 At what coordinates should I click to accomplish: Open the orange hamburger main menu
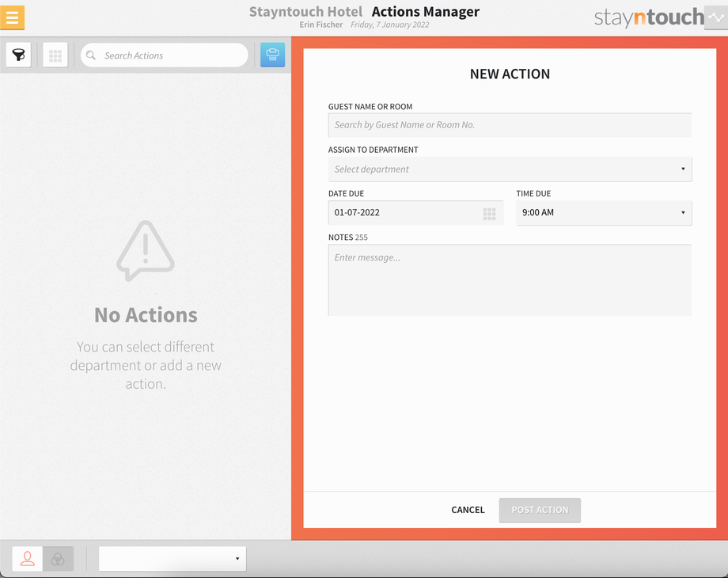click(12, 17)
